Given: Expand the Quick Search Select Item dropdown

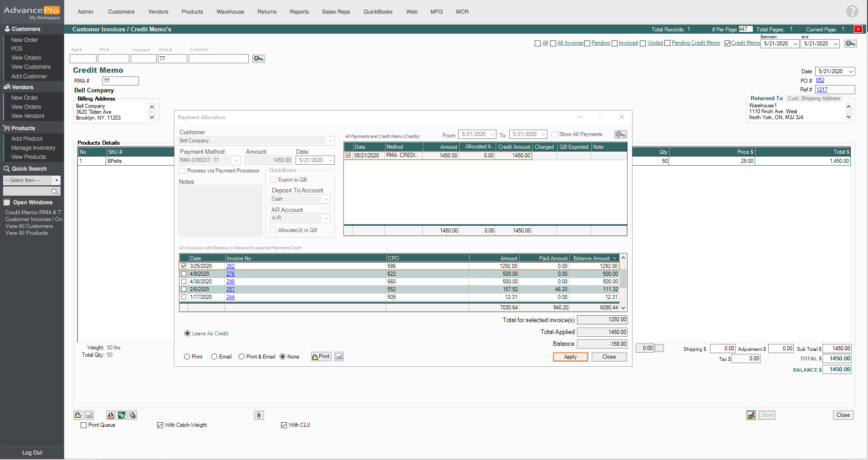Looking at the screenshot, I should coord(56,181).
